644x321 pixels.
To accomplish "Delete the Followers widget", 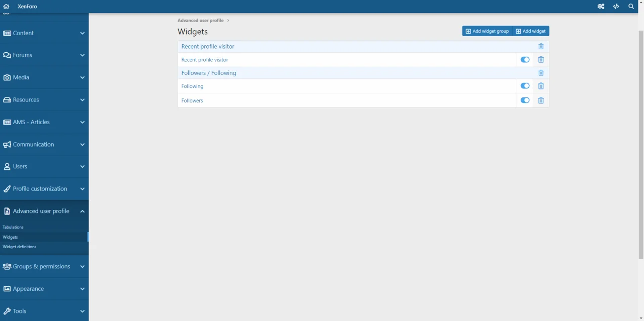I will point(541,100).
